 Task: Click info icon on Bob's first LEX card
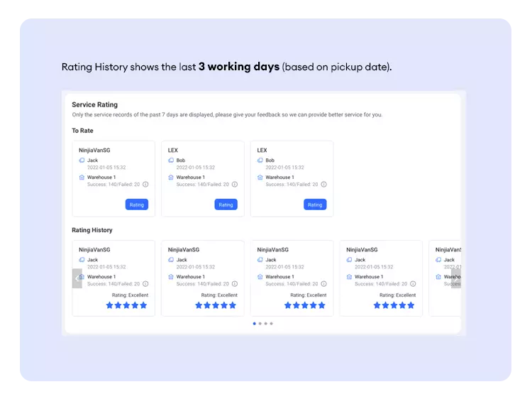(x=235, y=185)
